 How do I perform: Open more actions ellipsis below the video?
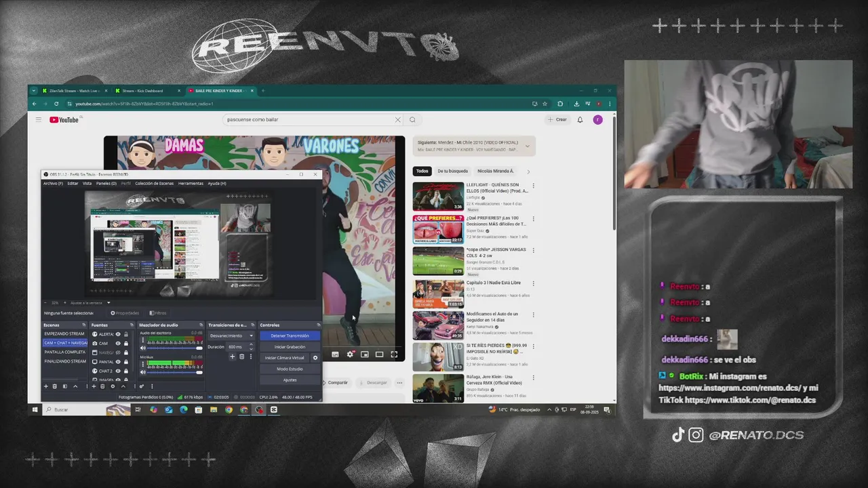coord(399,382)
